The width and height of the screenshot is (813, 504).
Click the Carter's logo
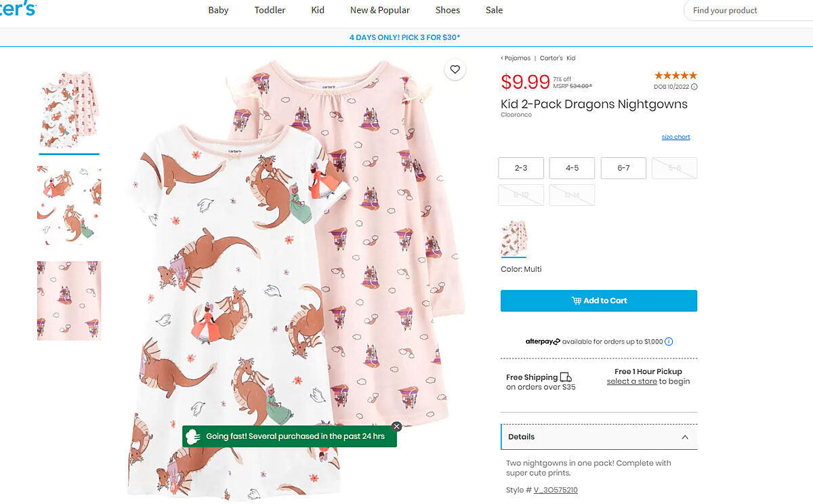tap(18, 9)
